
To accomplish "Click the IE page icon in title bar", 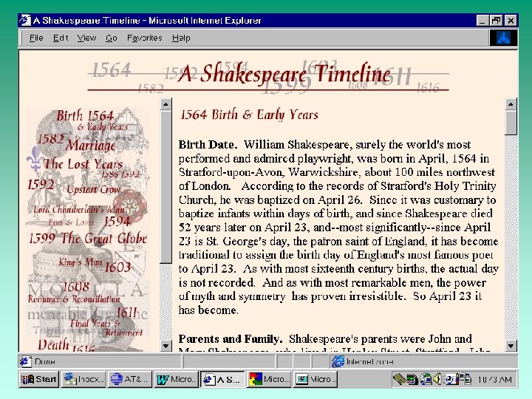I will pyautogui.click(x=25, y=21).
